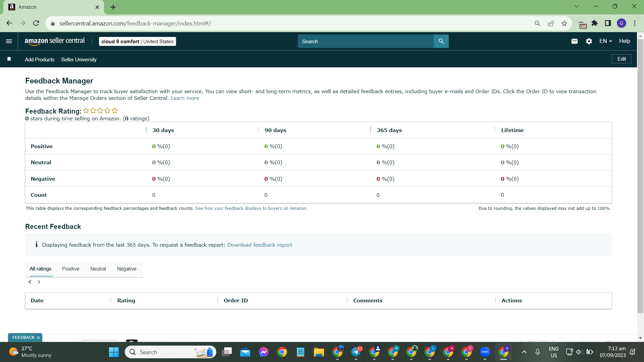Open the settings gear menu
Screen dimensions: 644x362
pyautogui.click(x=589, y=41)
